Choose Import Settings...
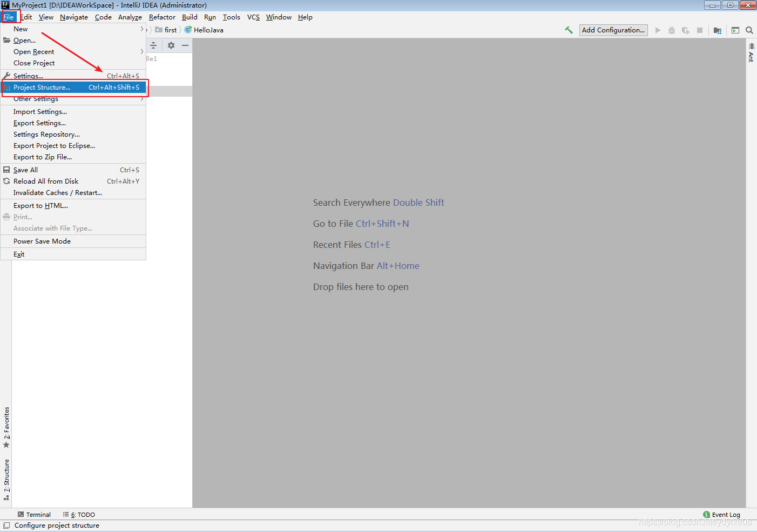 [73, 112]
